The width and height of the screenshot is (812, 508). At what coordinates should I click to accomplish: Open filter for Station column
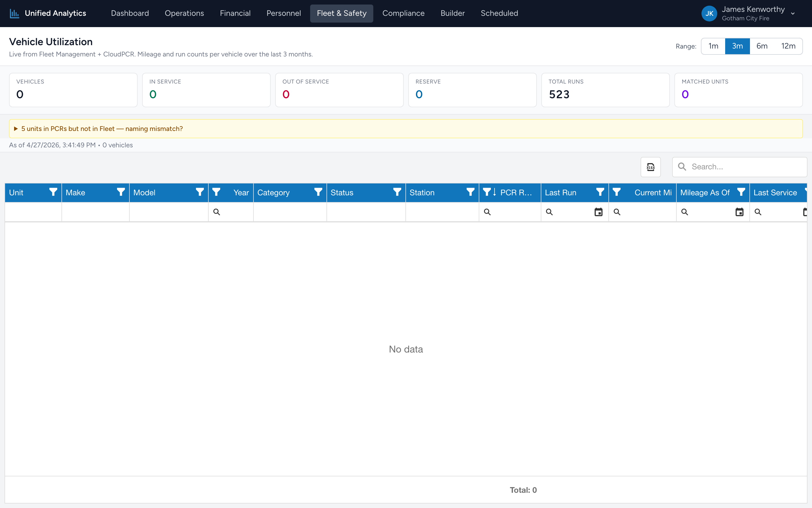(470, 192)
